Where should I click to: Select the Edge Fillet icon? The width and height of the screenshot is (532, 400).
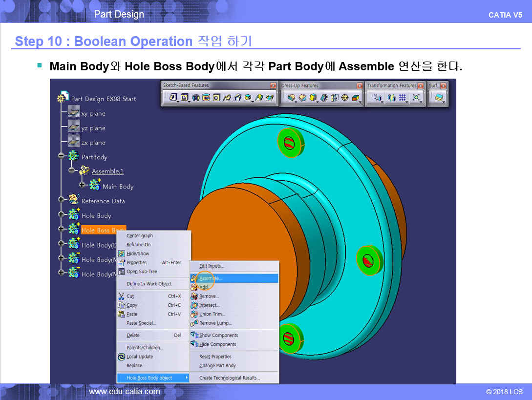pyautogui.click(x=291, y=98)
